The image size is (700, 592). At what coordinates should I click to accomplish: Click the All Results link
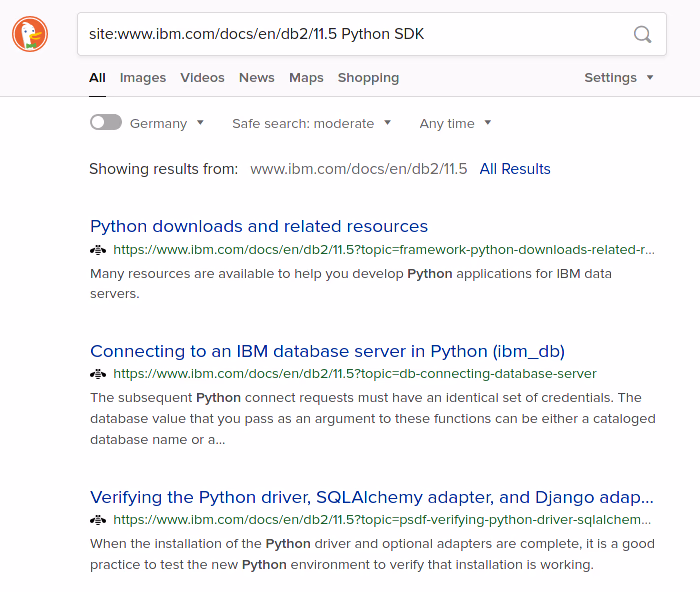coord(515,169)
